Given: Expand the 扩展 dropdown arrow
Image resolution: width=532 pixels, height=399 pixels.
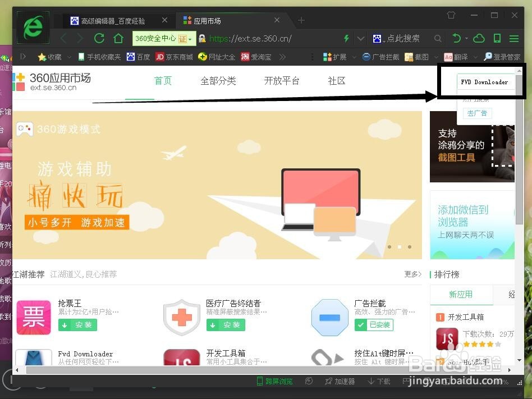Looking at the screenshot, I should 355,57.
